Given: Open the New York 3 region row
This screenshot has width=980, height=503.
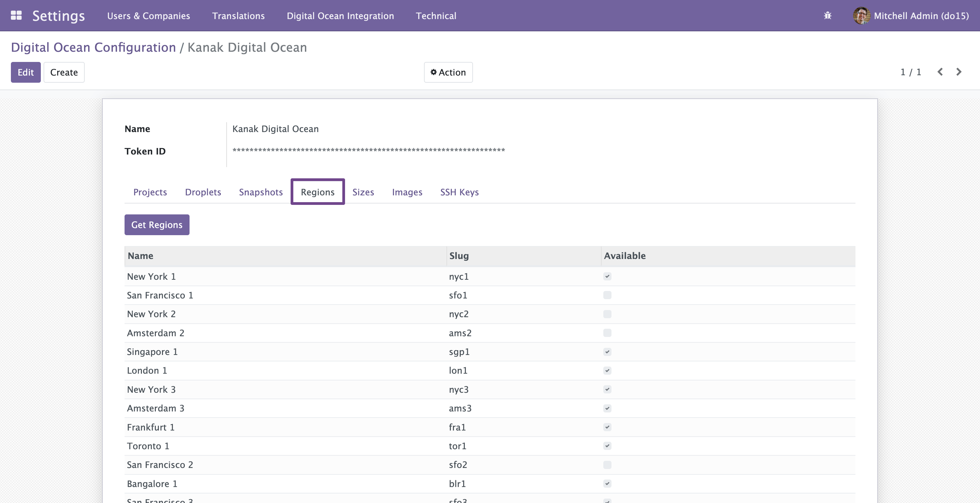Looking at the screenshot, I should tap(490, 390).
